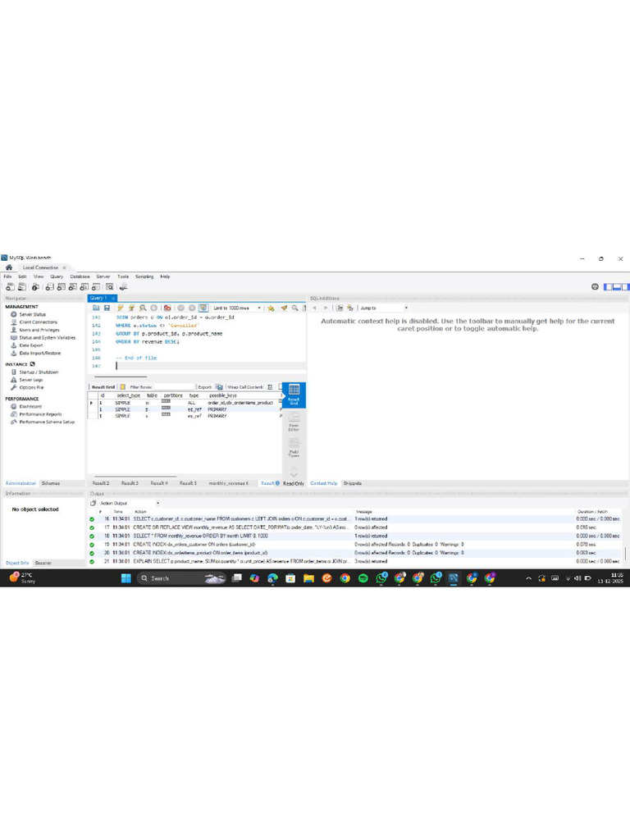Open File Explorer from the taskbar
Image resolution: width=630 pixels, height=840 pixels.
[x=308, y=578]
